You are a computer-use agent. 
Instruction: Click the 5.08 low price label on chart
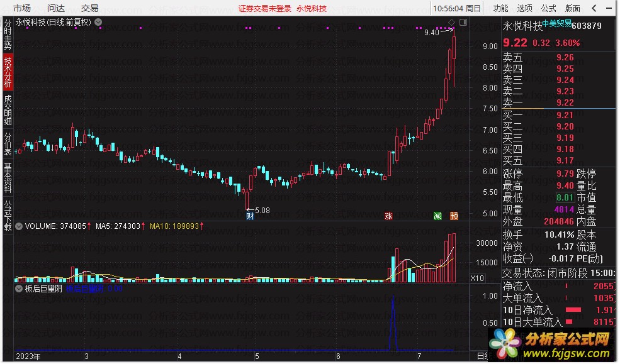(262, 211)
